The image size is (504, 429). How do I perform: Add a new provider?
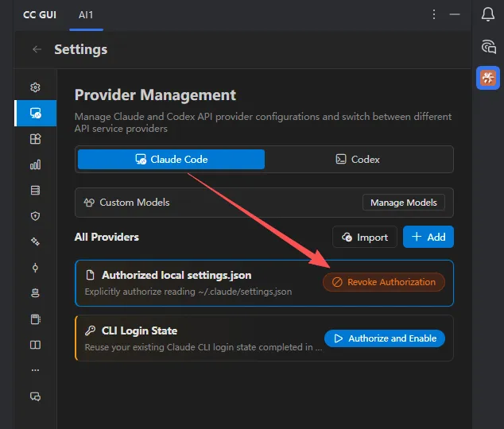coord(428,237)
